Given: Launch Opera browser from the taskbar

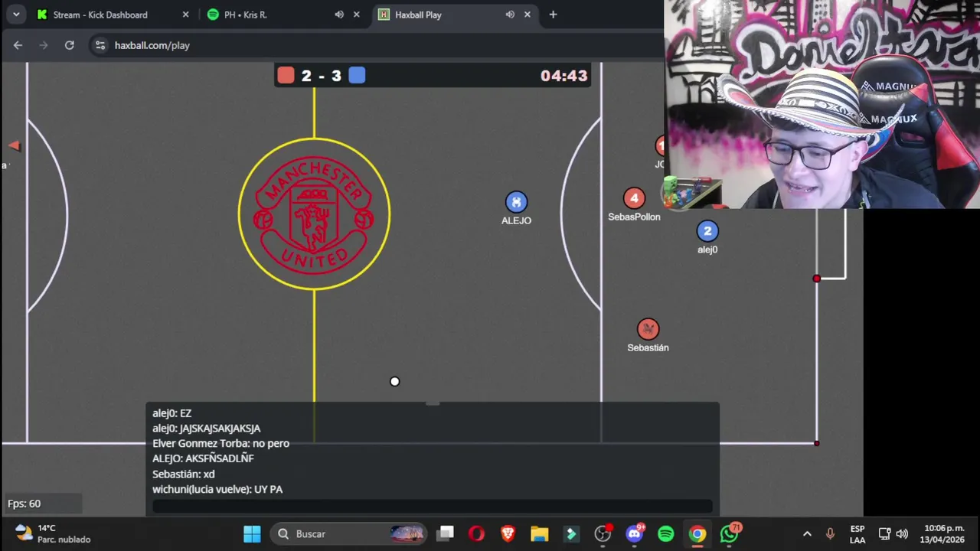Looking at the screenshot, I should coord(476,533).
